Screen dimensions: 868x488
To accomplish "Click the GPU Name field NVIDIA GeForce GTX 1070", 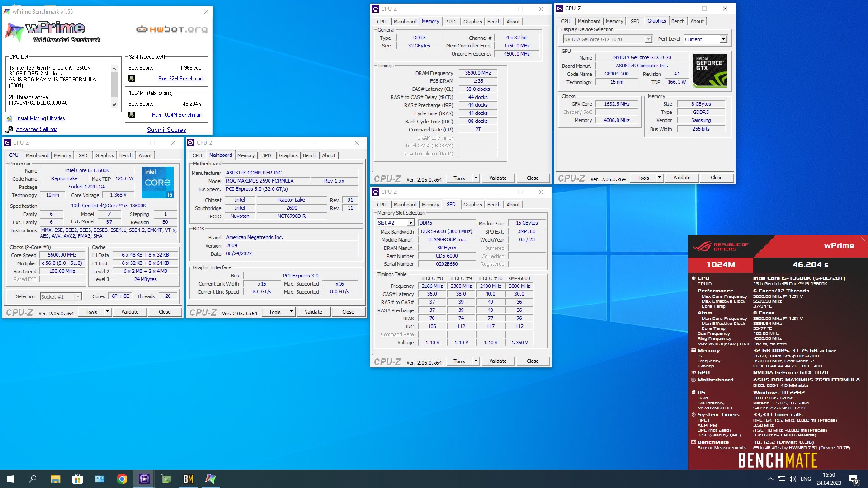I will (x=642, y=57).
